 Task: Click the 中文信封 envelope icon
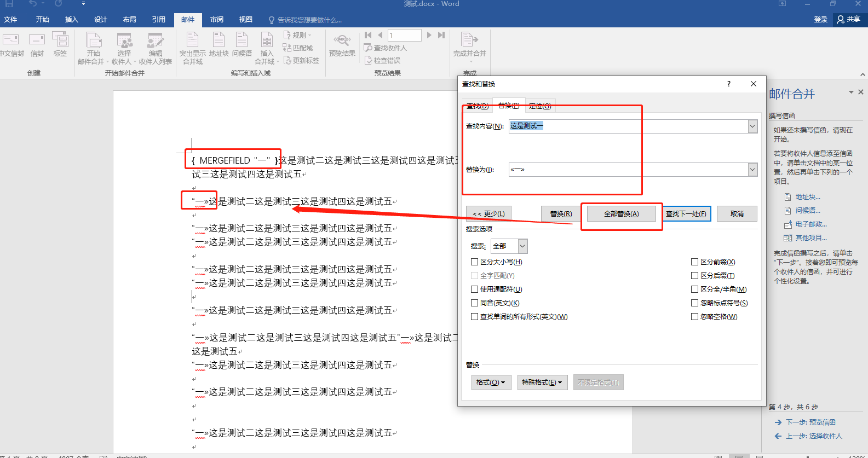click(10, 40)
